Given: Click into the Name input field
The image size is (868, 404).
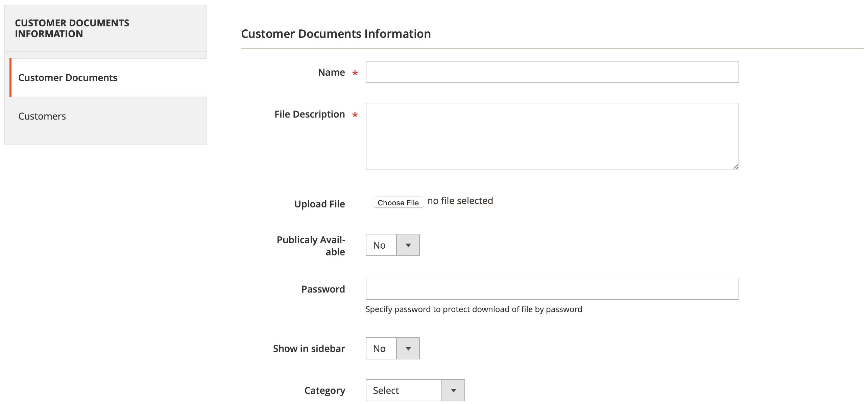Looking at the screenshot, I should pos(552,72).
